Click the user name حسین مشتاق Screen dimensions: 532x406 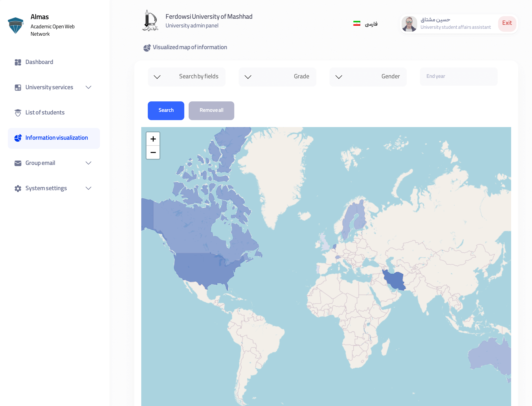436,20
